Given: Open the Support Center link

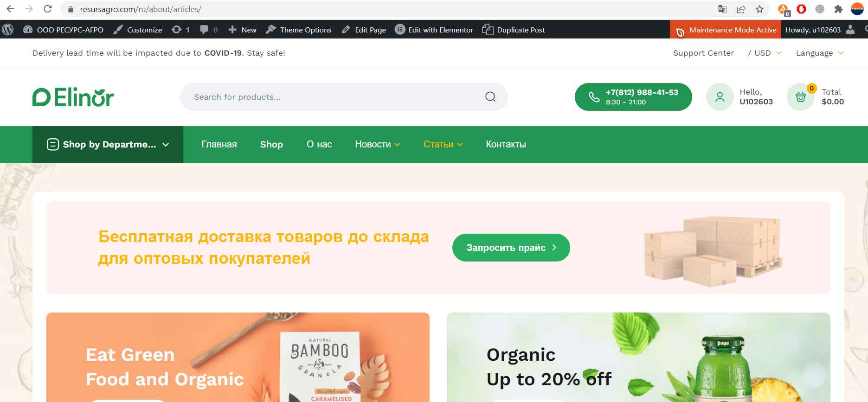Looking at the screenshot, I should pos(703,53).
